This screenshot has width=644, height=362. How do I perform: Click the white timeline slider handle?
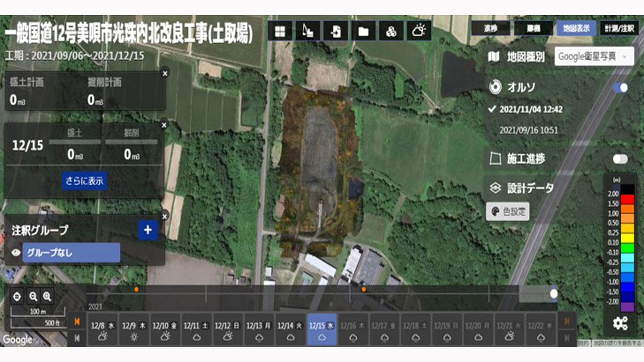tap(554, 294)
